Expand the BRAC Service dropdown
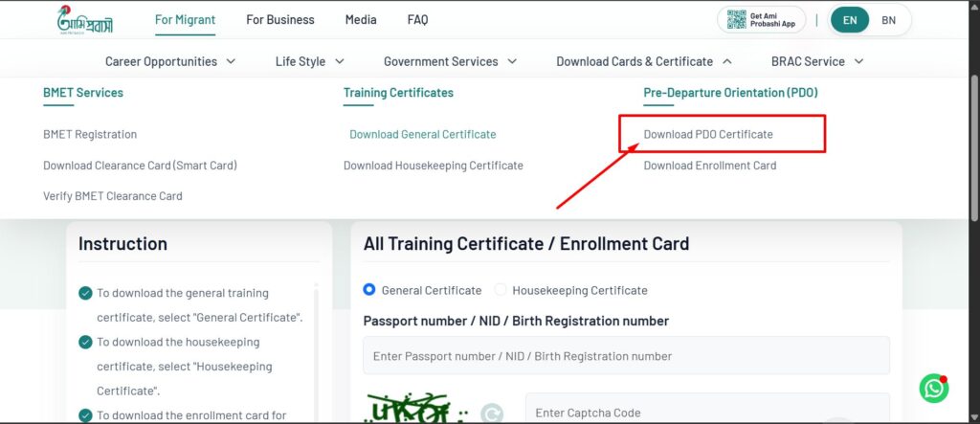This screenshot has width=980, height=424. click(x=817, y=61)
